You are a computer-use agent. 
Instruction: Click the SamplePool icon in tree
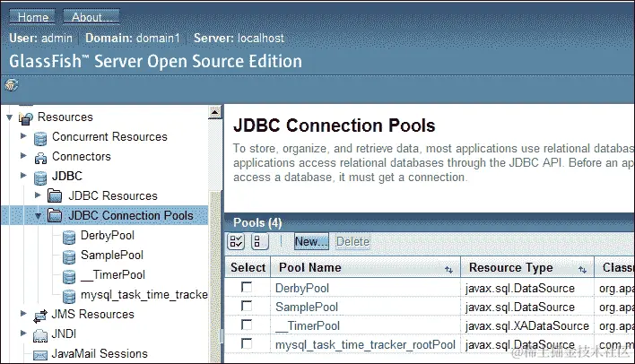coord(69,256)
